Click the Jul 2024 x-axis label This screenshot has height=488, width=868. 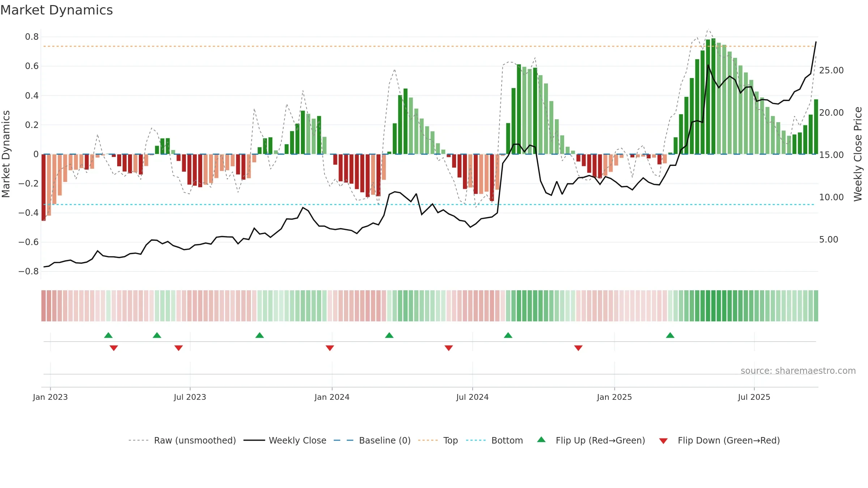[472, 397]
